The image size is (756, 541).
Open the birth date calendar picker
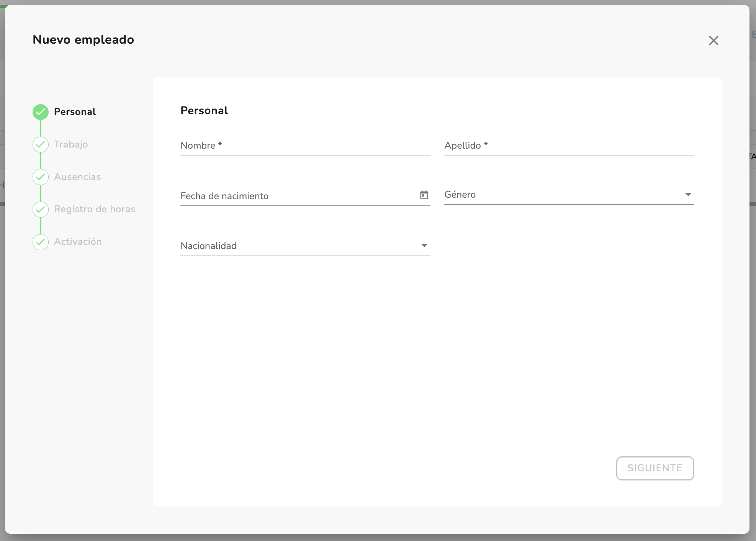(x=424, y=195)
